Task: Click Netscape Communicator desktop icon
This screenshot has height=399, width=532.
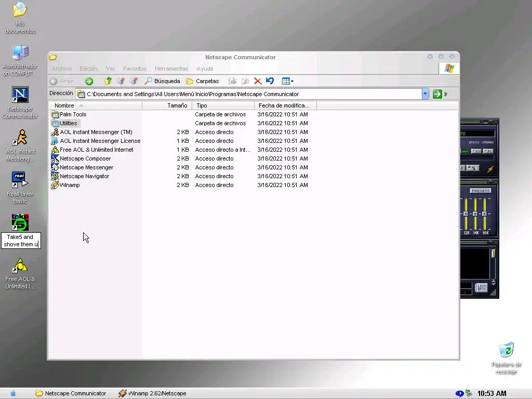Action: (20, 102)
